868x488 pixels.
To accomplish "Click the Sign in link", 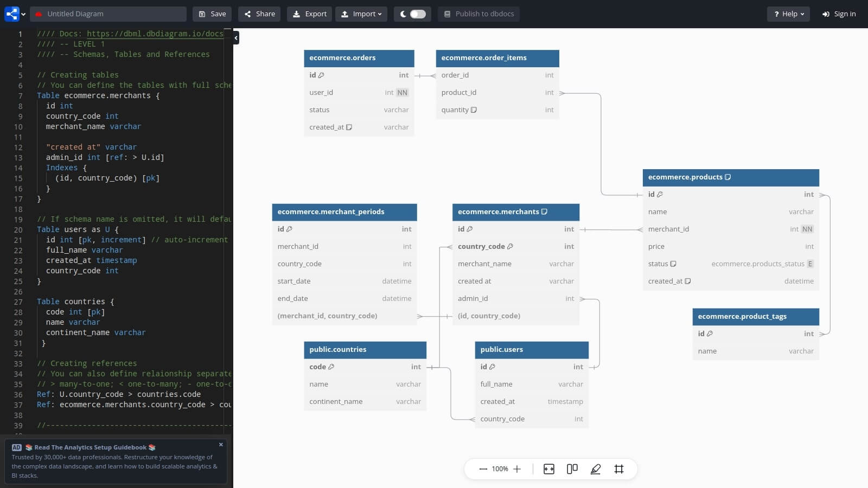I will coord(839,14).
